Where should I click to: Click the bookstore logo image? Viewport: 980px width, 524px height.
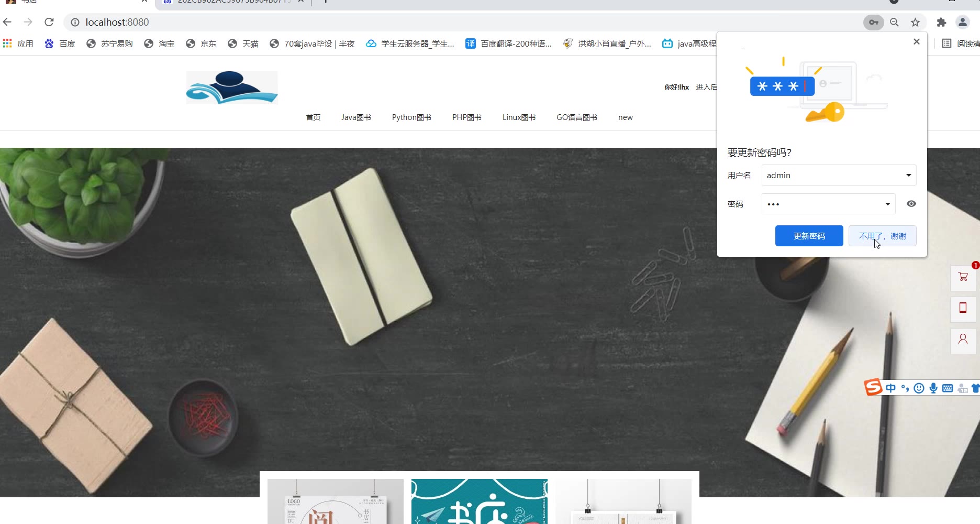[232, 88]
